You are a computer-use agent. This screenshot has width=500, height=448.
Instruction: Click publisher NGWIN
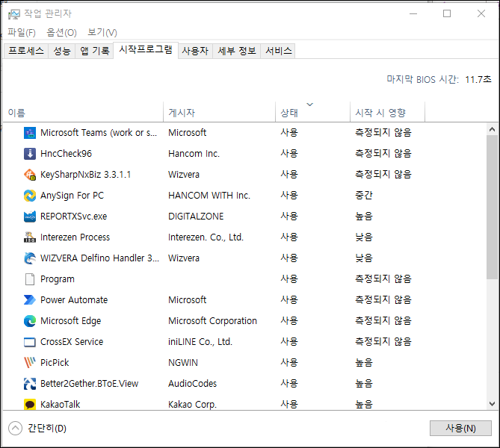(x=183, y=363)
